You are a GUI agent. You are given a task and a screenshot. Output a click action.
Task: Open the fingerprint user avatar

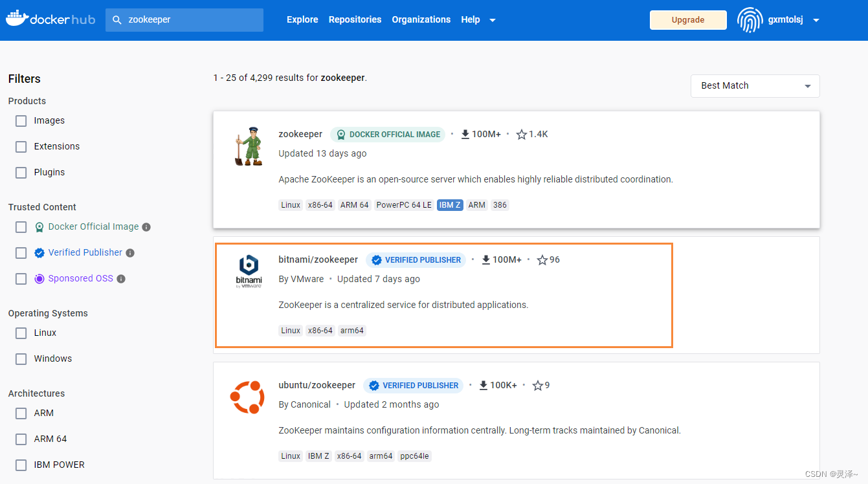point(750,19)
